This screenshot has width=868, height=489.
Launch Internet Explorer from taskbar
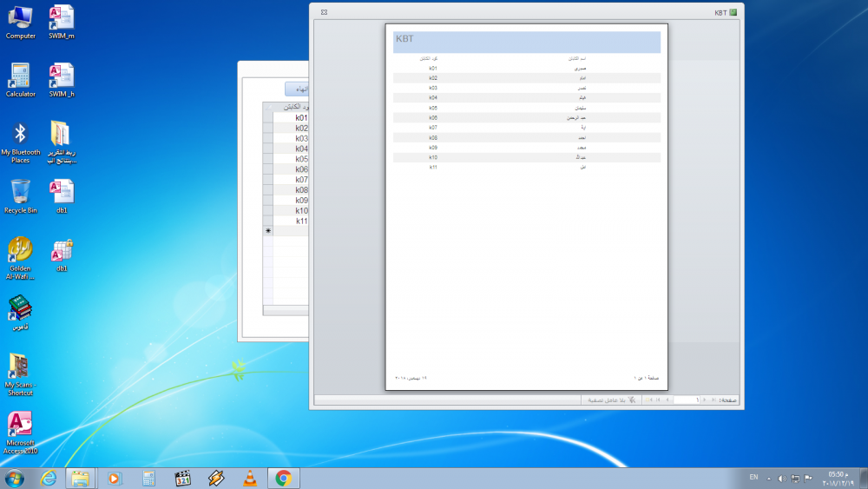tap(49, 479)
